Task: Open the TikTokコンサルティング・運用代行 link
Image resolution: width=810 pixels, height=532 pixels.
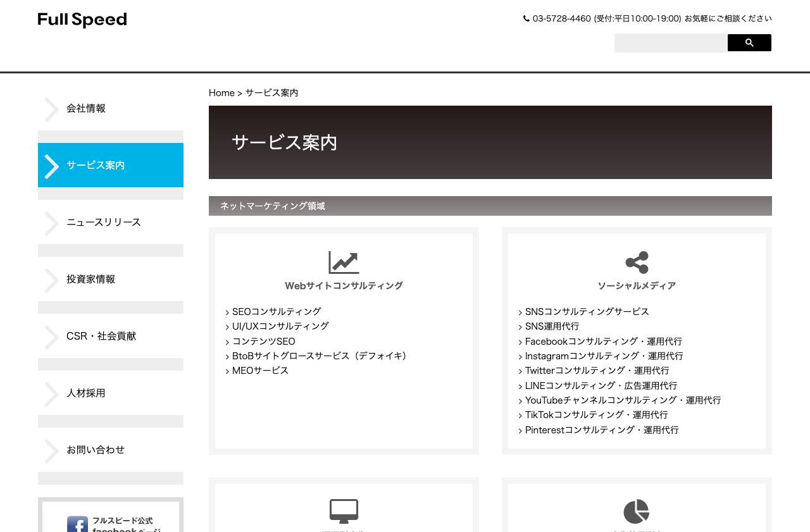Action: click(x=595, y=415)
